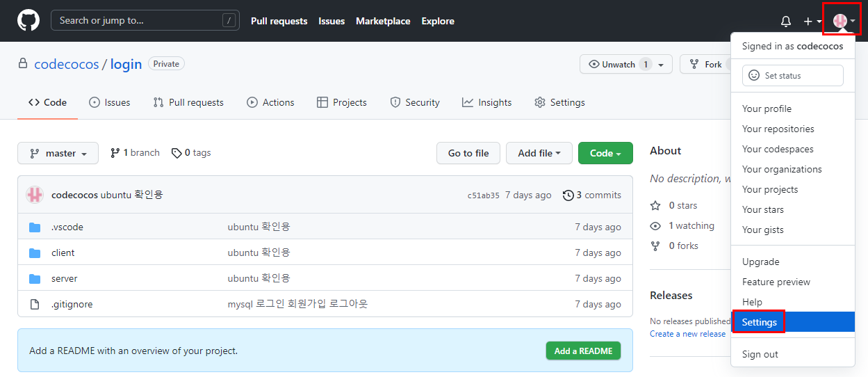This screenshot has height=377, width=868.
Task: Open Marketplace in top navigation
Action: tap(383, 21)
